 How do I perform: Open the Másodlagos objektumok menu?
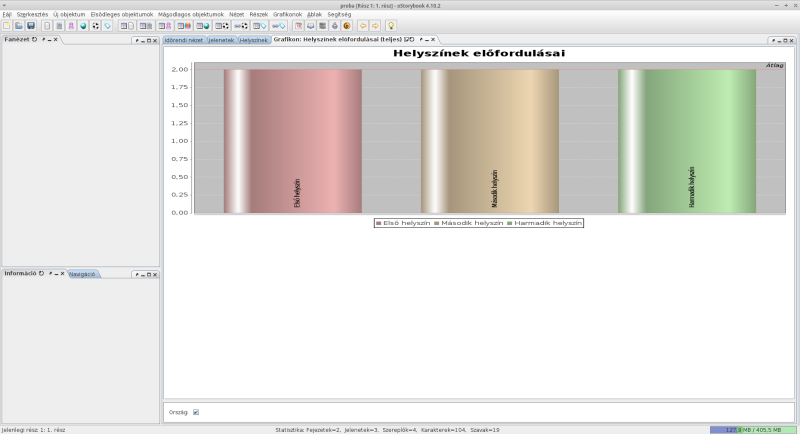(191, 14)
